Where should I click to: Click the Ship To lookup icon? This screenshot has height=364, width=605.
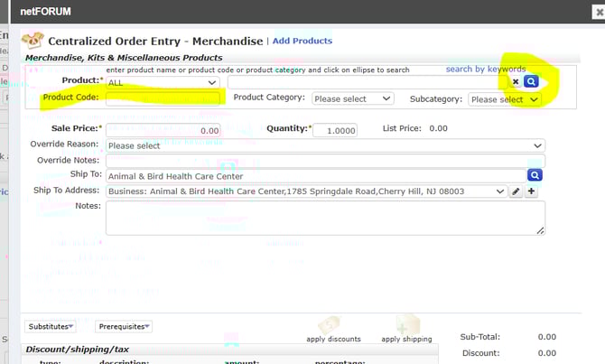(535, 176)
